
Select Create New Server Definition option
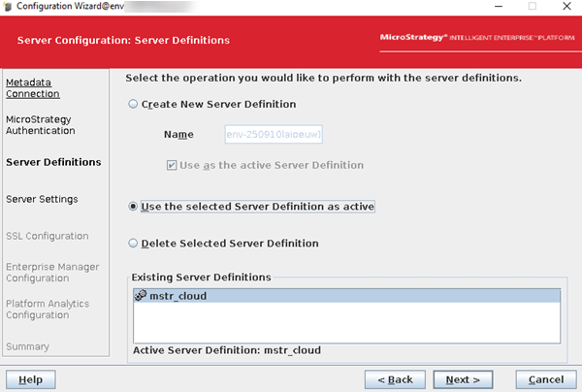135,105
